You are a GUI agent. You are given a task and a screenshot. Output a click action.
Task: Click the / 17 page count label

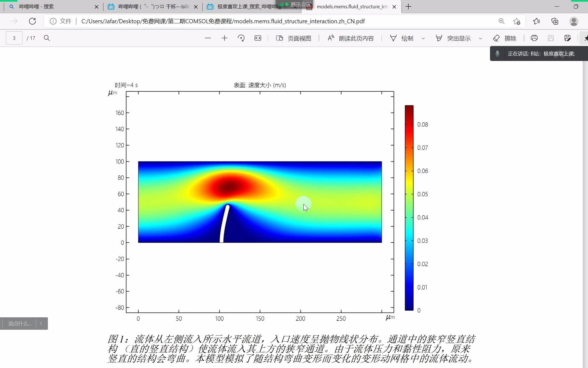tap(31, 38)
